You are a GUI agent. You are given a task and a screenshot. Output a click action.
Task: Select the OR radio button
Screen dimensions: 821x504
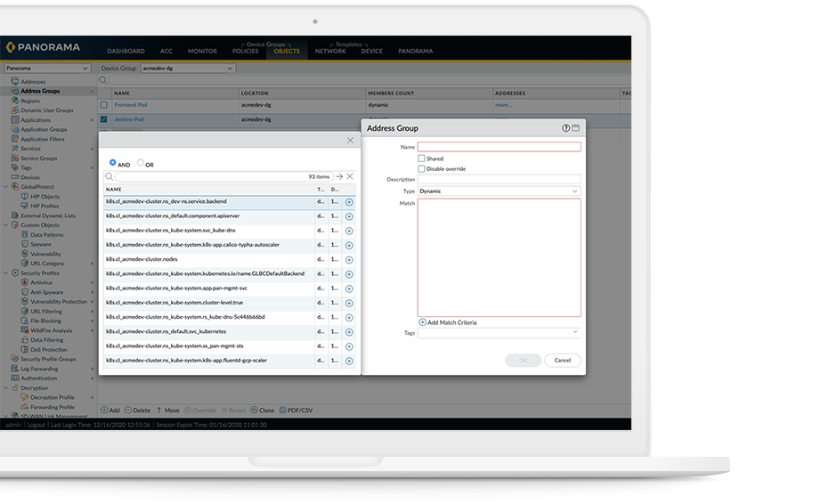pyautogui.click(x=141, y=164)
